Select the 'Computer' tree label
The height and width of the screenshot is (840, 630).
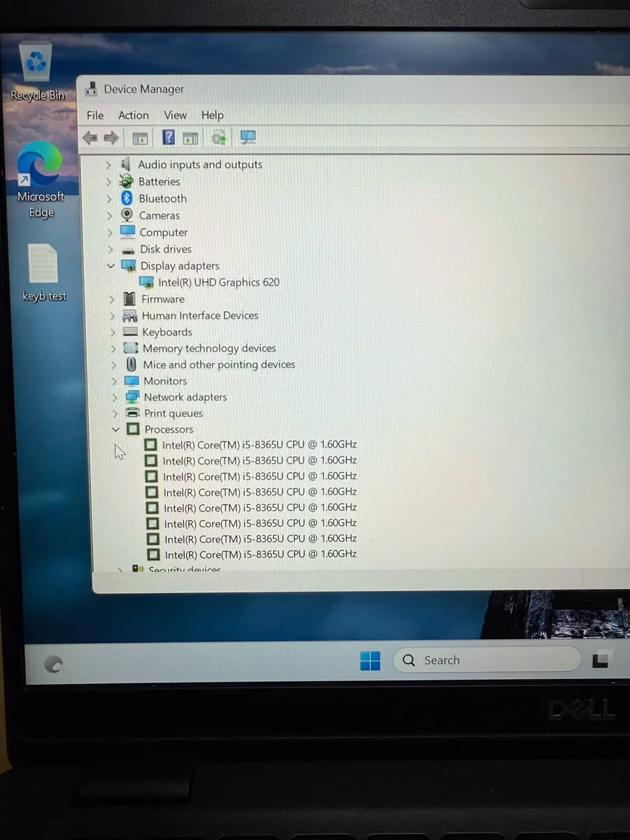163,232
